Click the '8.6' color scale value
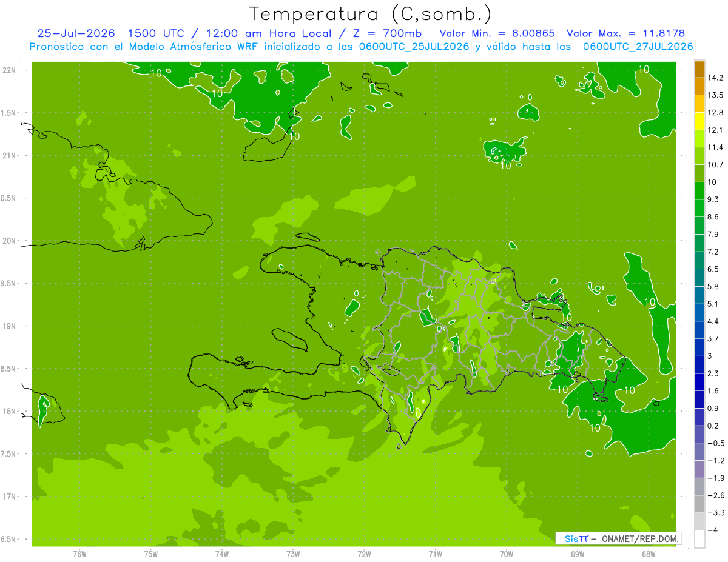The width and height of the screenshot is (728, 562). coord(713,217)
